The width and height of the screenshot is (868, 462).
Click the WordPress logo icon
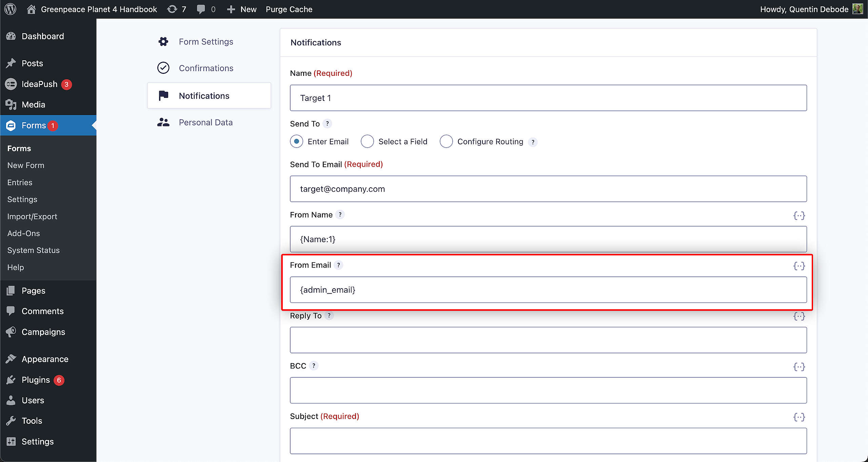point(11,9)
